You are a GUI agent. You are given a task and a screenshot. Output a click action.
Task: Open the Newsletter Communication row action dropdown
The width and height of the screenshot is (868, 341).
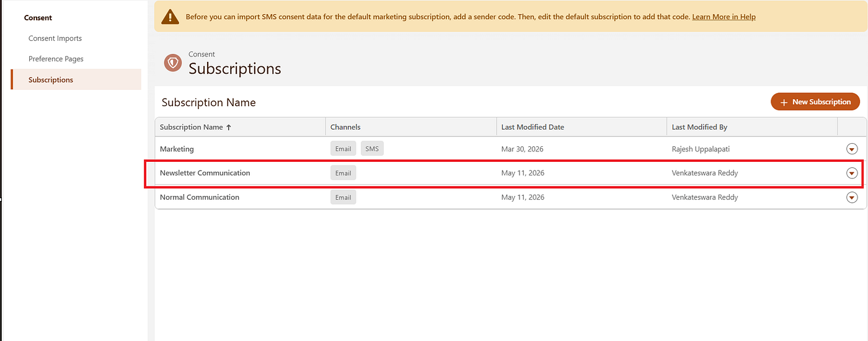851,173
